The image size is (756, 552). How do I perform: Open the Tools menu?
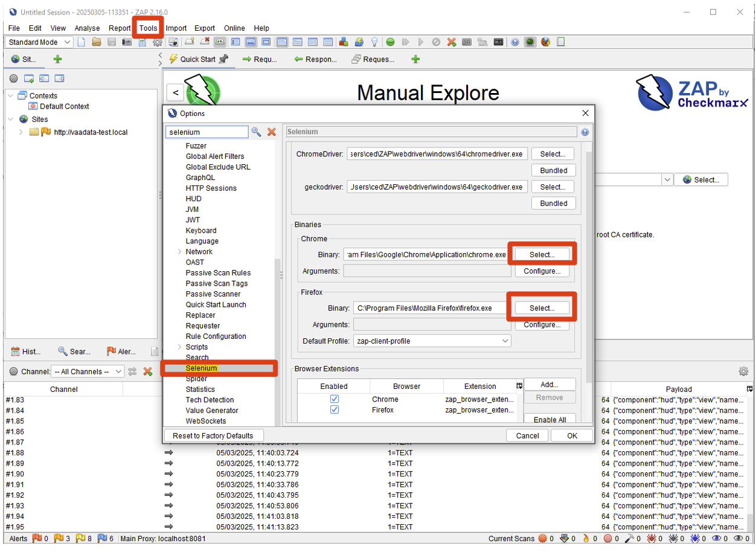click(x=148, y=28)
